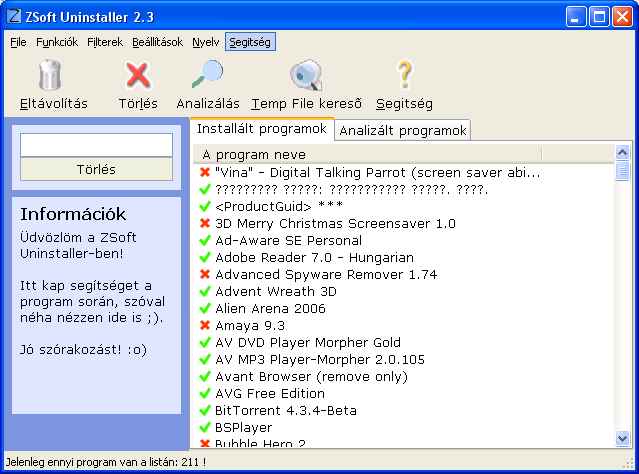Launch the Temp File kereső tool
The height and width of the screenshot is (474, 639).
[x=306, y=75]
